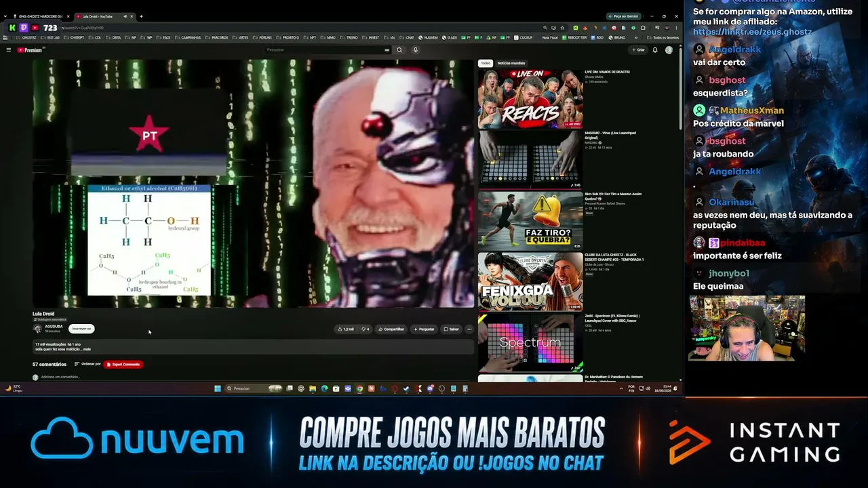Viewport: 868px width, 488px height.
Task: Open the YouTube account avatar menu
Action: point(669,49)
